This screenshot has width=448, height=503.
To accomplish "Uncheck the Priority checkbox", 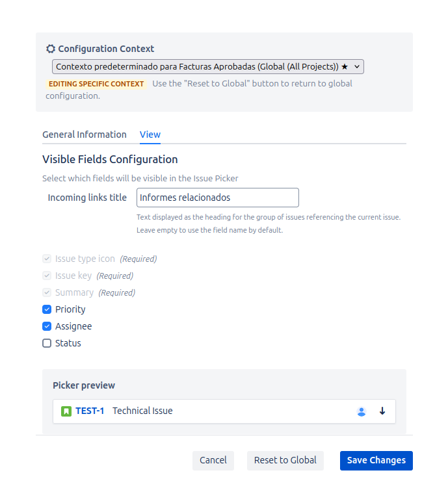I will [47, 310].
